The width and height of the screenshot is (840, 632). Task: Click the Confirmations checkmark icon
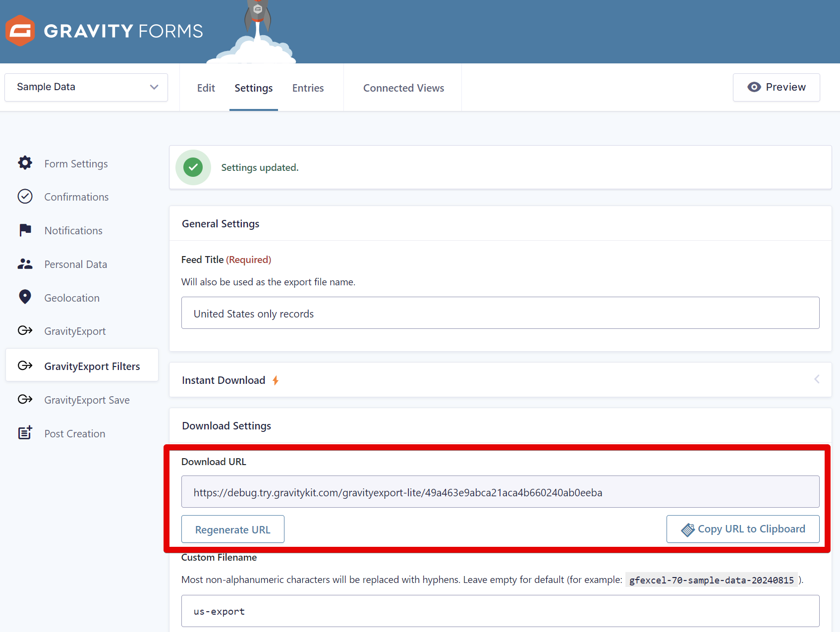[25, 197]
